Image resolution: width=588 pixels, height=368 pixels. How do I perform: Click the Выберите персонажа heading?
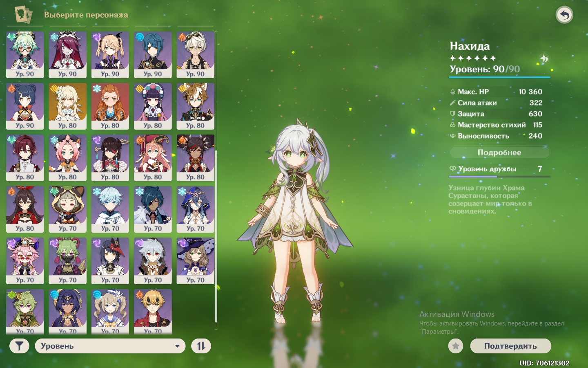click(x=86, y=15)
